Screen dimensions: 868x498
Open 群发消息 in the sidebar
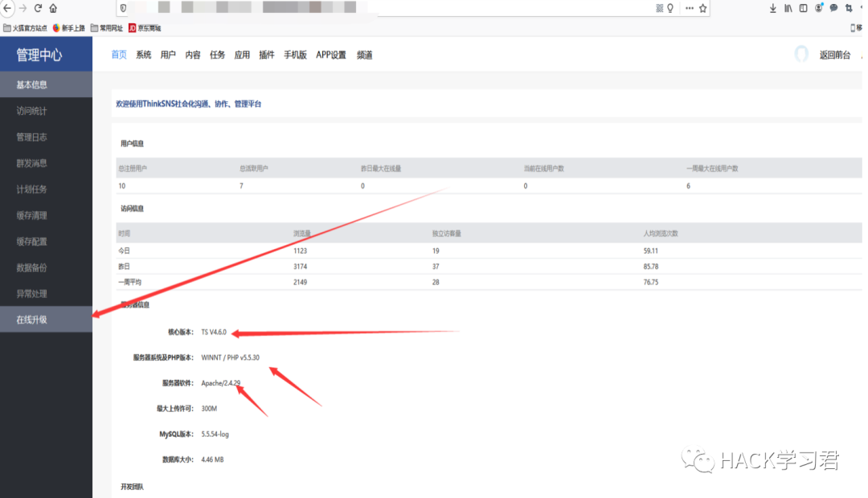coord(46,163)
